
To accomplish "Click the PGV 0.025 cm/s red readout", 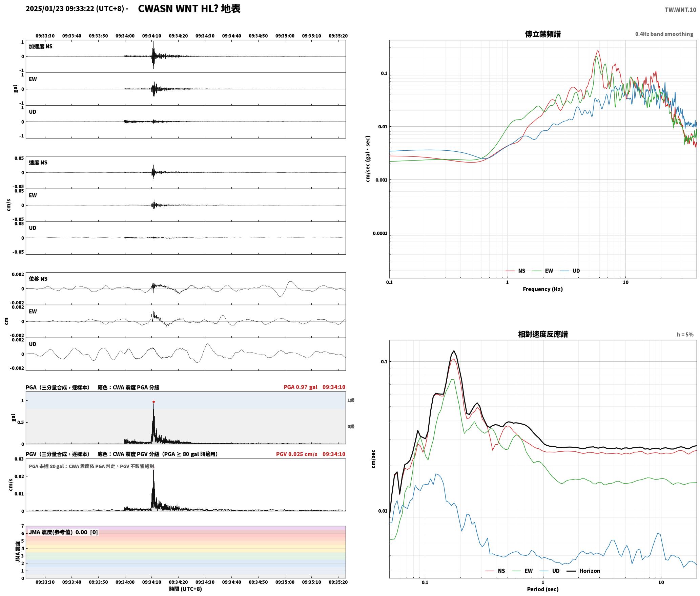I will click(297, 454).
